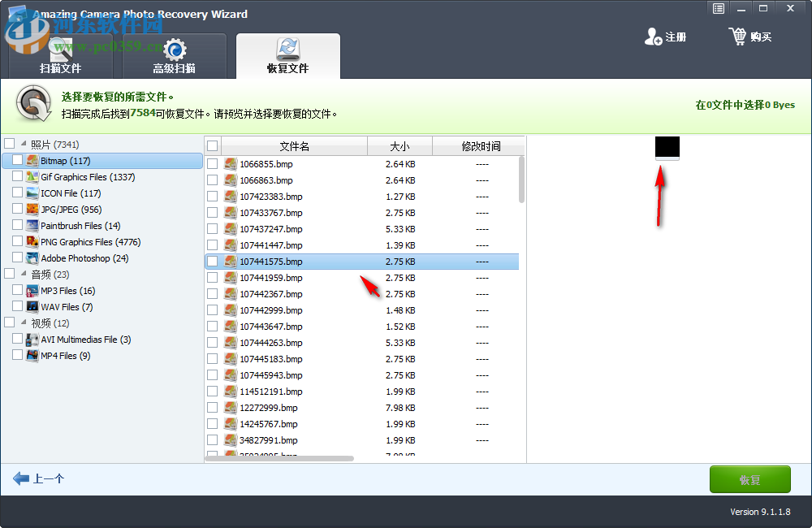
Task: Click the 上一个 previous button
Action: (x=39, y=479)
